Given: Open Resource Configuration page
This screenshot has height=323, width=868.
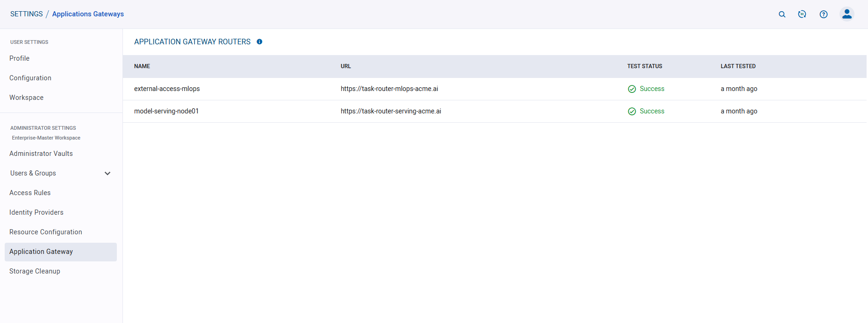Looking at the screenshot, I should click(46, 232).
